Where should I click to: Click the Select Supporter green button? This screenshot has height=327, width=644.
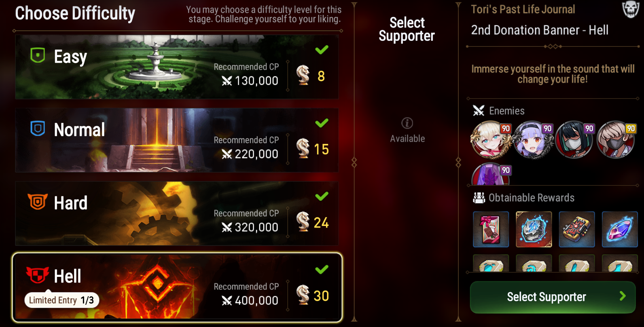553,297
